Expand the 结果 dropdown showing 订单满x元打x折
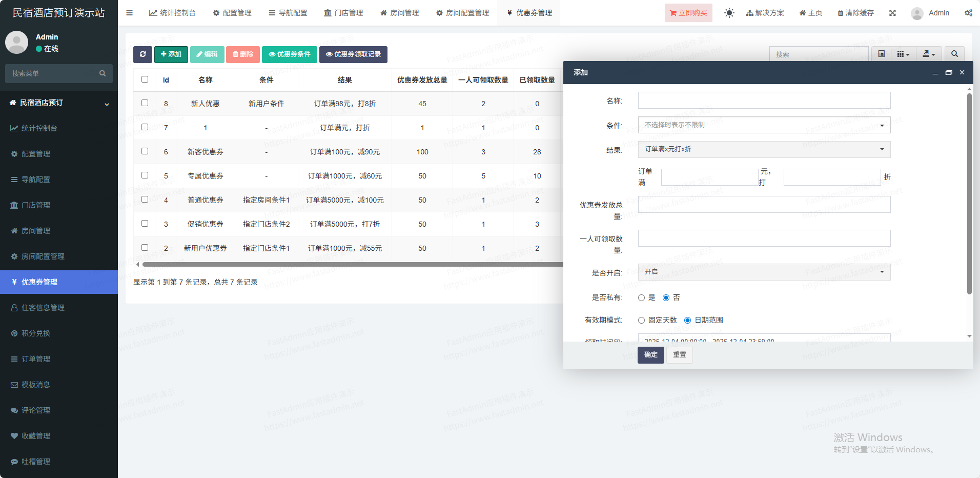 pyautogui.click(x=764, y=149)
